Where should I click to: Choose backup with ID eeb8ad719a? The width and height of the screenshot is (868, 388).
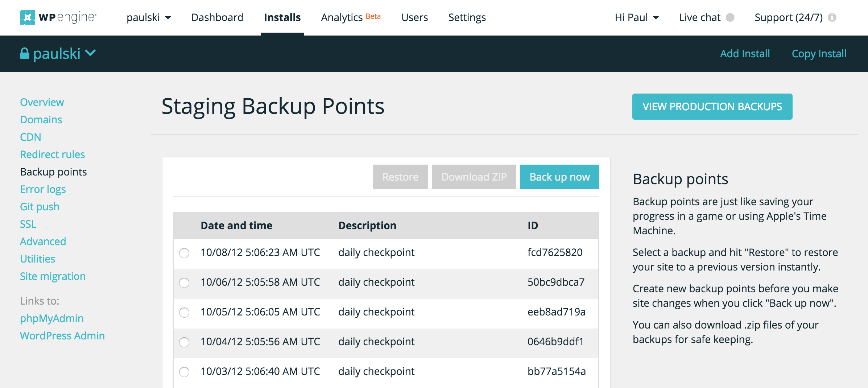[184, 312]
